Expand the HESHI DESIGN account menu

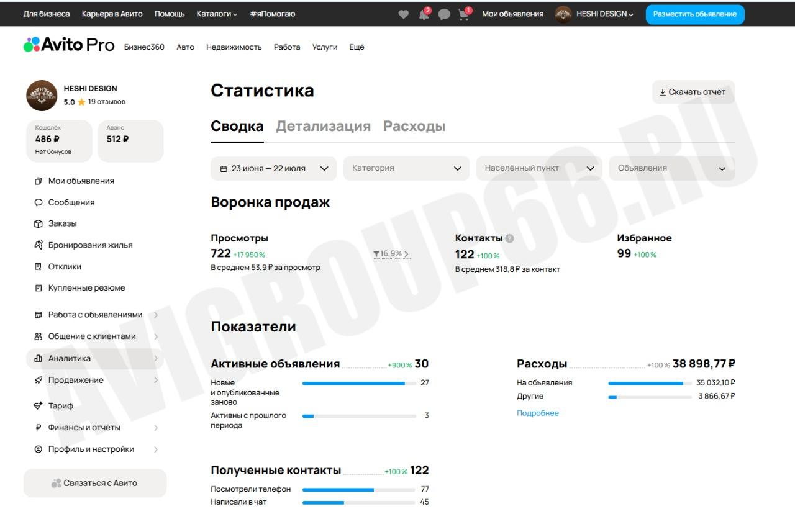click(604, 14)
